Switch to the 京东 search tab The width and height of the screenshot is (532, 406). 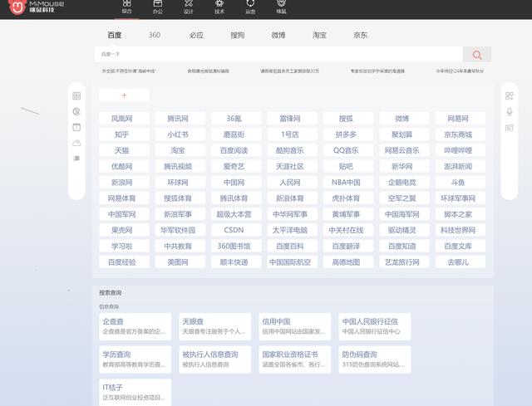360,35
